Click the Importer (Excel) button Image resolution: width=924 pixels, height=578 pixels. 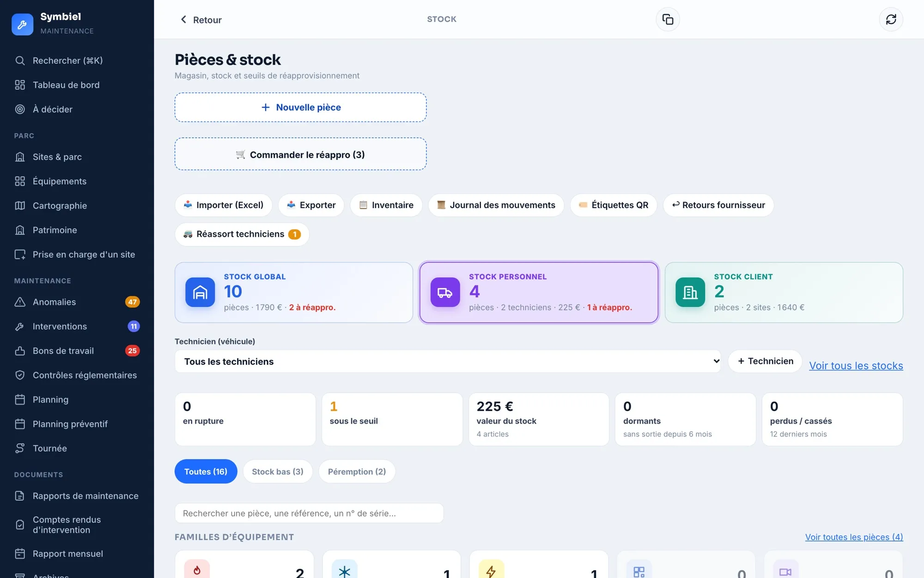(x=224, y=205)
